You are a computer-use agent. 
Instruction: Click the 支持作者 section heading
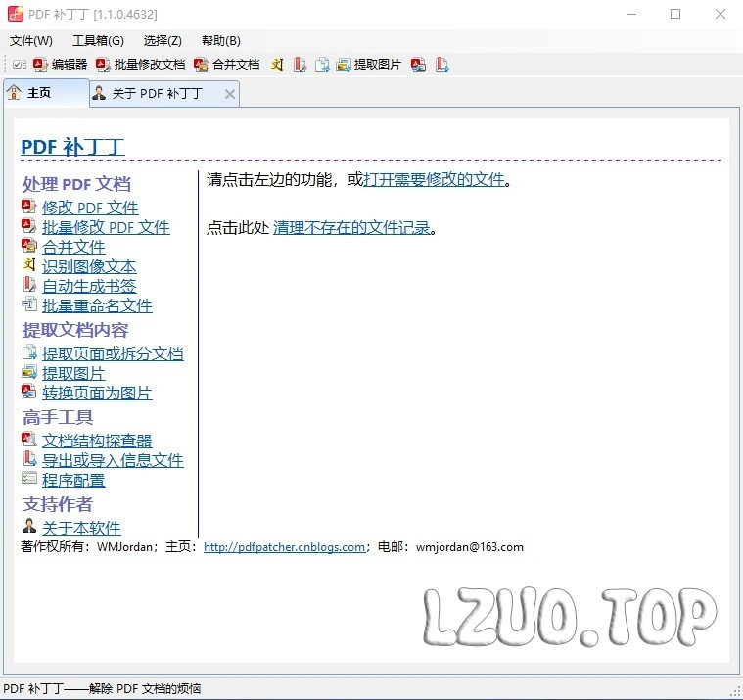click(x=58, y=504)
